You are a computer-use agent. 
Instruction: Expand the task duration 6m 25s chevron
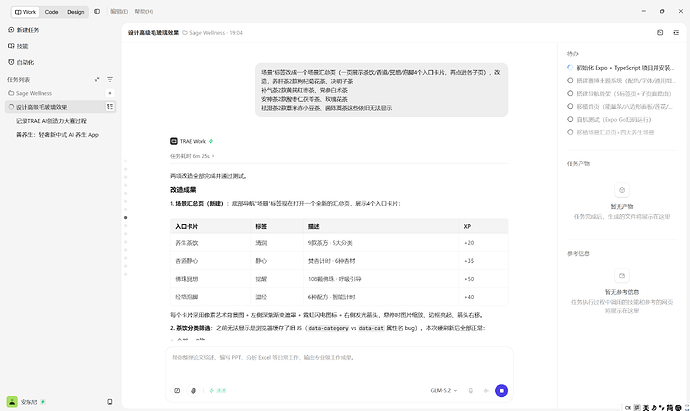coord(213,156)
